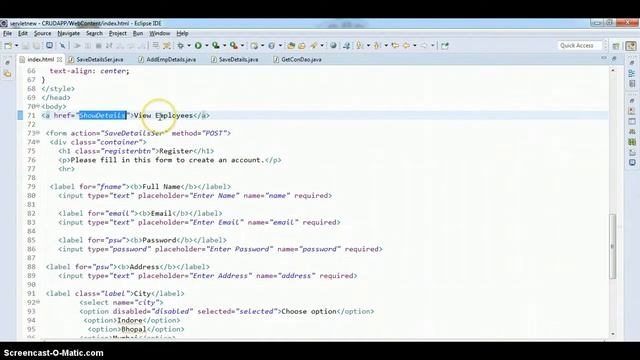This screenshot has width=640, height=360.
Task: Click the 'Register' heading text on line 75
Action: pos(176,151)
